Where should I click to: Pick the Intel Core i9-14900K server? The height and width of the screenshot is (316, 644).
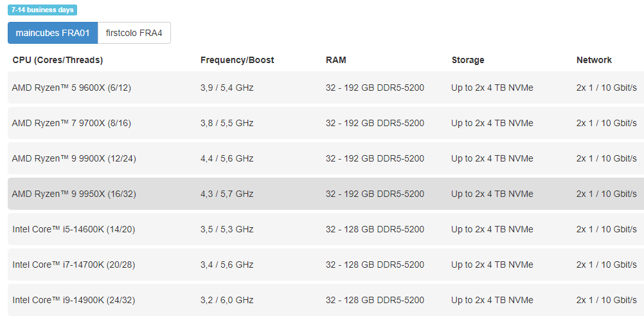(326, 300)
